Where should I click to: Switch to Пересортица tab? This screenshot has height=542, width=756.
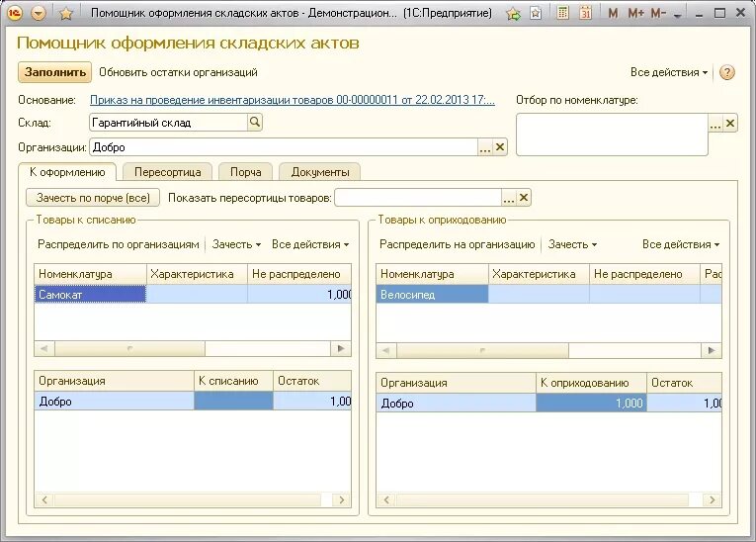(167, 172)
